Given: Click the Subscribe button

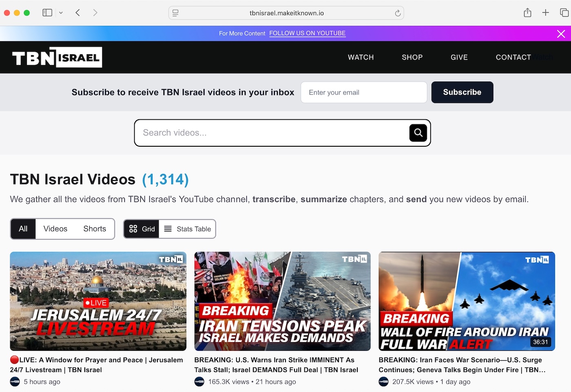Looking at the screenshot, I should [x=462, y=92].
